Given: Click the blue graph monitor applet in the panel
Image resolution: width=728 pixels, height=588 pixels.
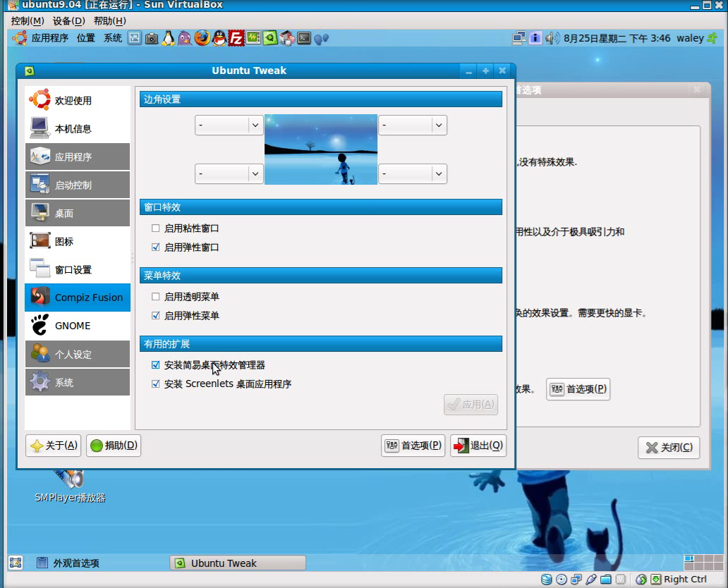Looking at the screenshot, I should 135,38.
